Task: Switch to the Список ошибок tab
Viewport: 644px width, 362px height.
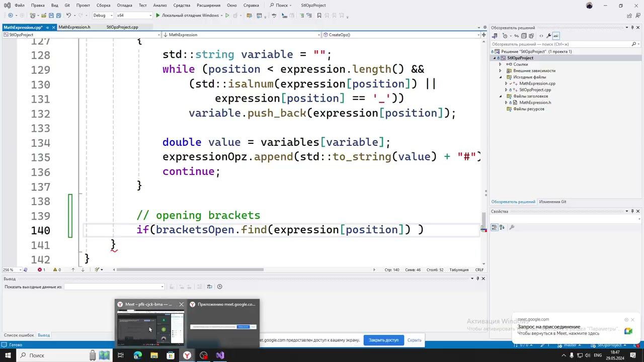Action: 19,335
